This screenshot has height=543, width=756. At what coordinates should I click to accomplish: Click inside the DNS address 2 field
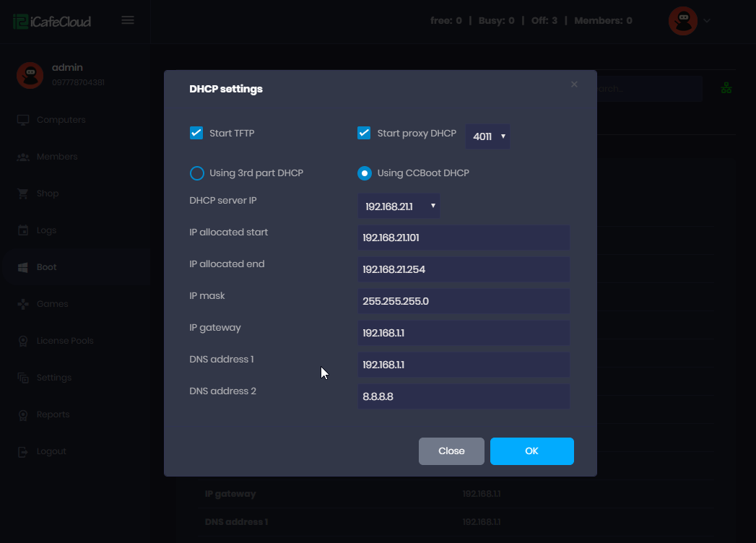[464, 396]
